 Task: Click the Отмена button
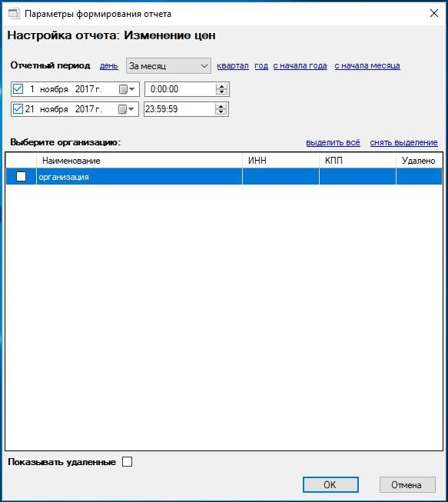pos(407,485)
